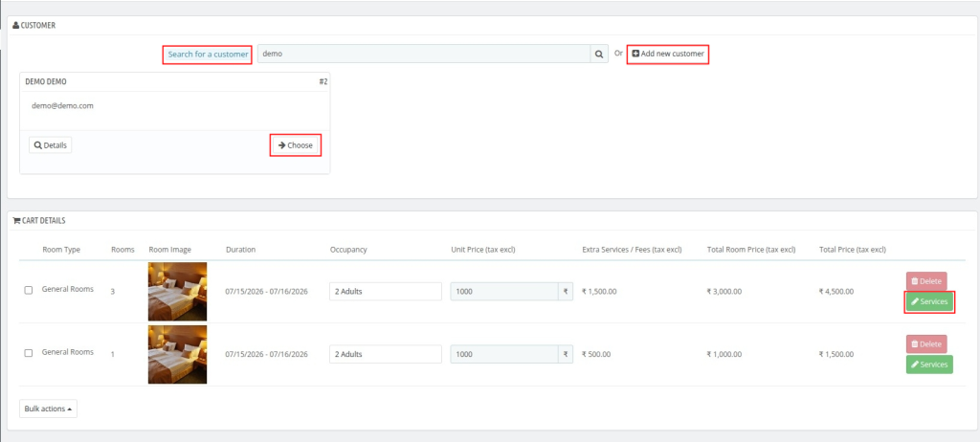Click the pencil icon on first row Services
Screen dimensions: 980x442
915,302
